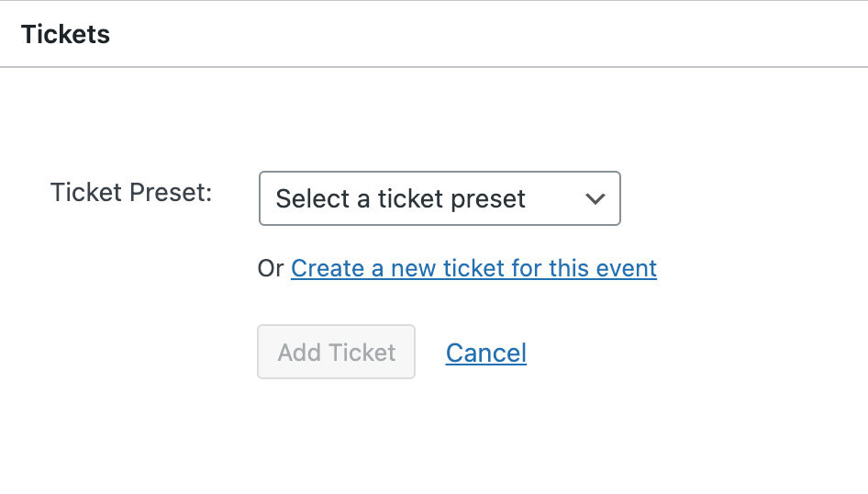
Task: Expand the Ticket Preset combo box
Action: pos(440,198)
